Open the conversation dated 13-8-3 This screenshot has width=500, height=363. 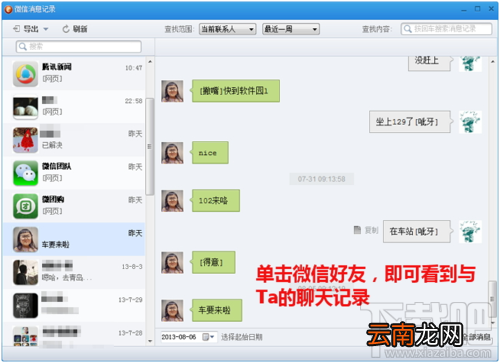point(75,272)
